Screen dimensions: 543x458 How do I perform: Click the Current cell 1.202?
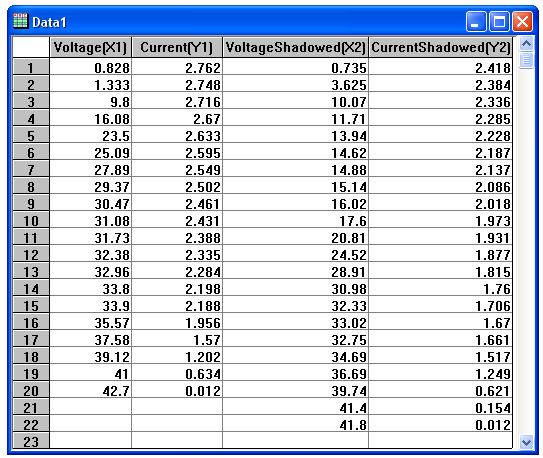pyautogui.click(x=177, y=356)
